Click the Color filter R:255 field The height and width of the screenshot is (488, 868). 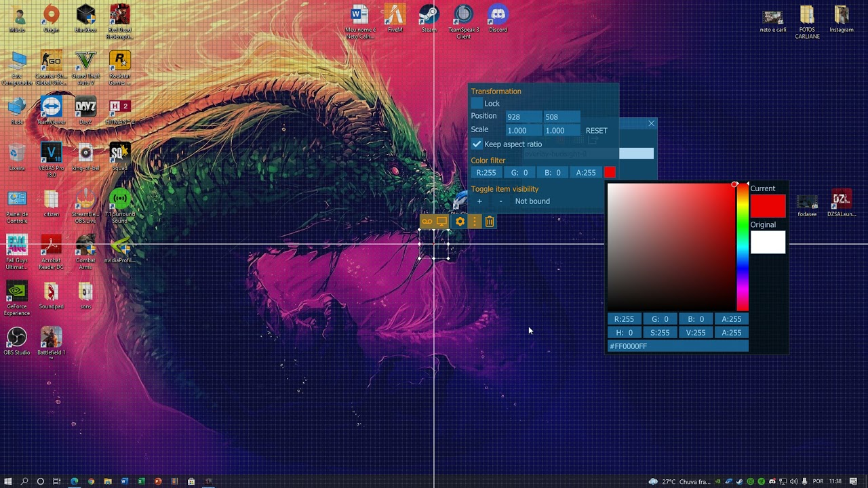click(486, 173)
